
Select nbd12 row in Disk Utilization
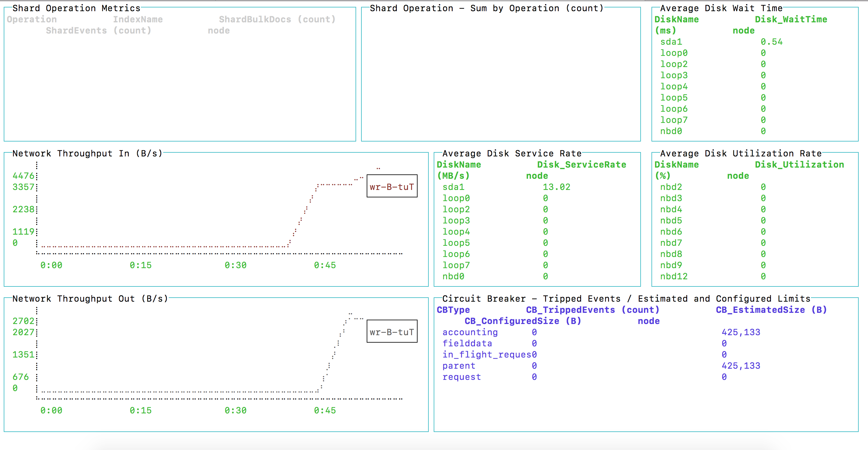673,277
